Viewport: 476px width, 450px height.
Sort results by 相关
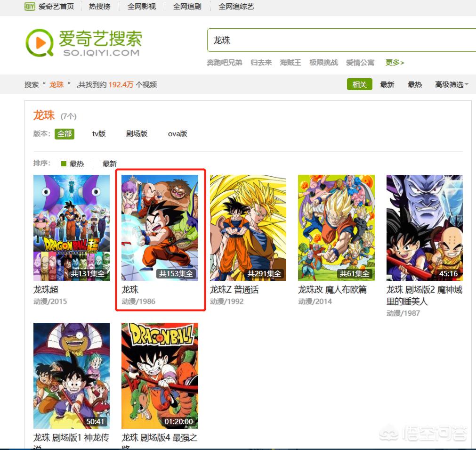coord(359,84)
